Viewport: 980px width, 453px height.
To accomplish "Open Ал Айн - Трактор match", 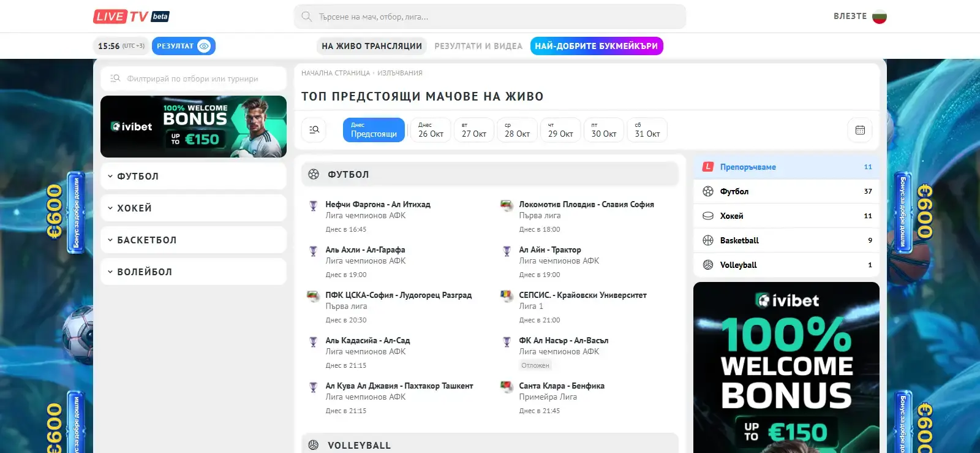I will pos(550,250).
